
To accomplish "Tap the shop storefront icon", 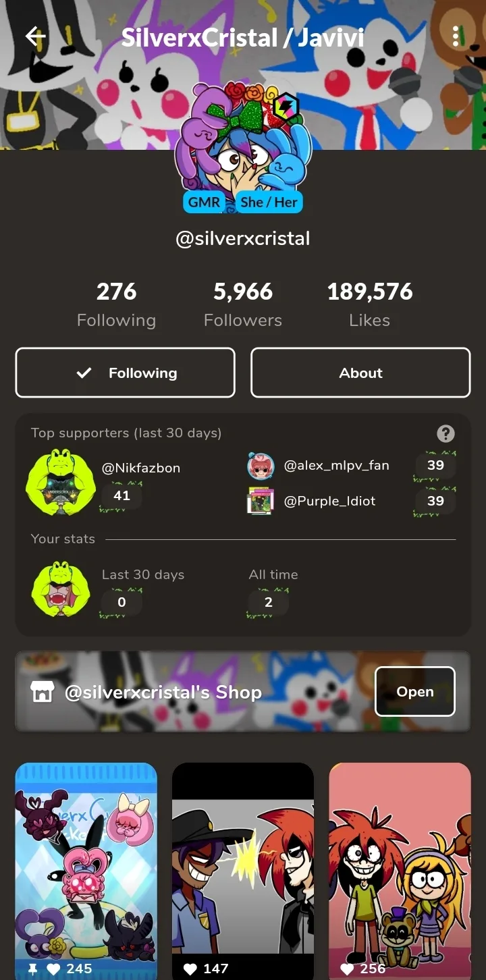I will click(x=43, y=692).
